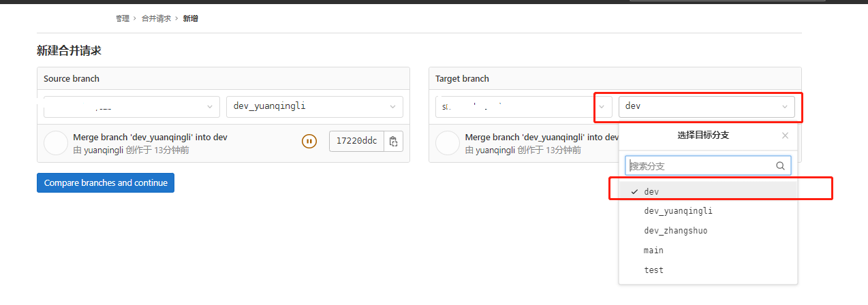Screen dimensions: 868x305
Task: Open the source project dropdown
Action: (131, 107)
